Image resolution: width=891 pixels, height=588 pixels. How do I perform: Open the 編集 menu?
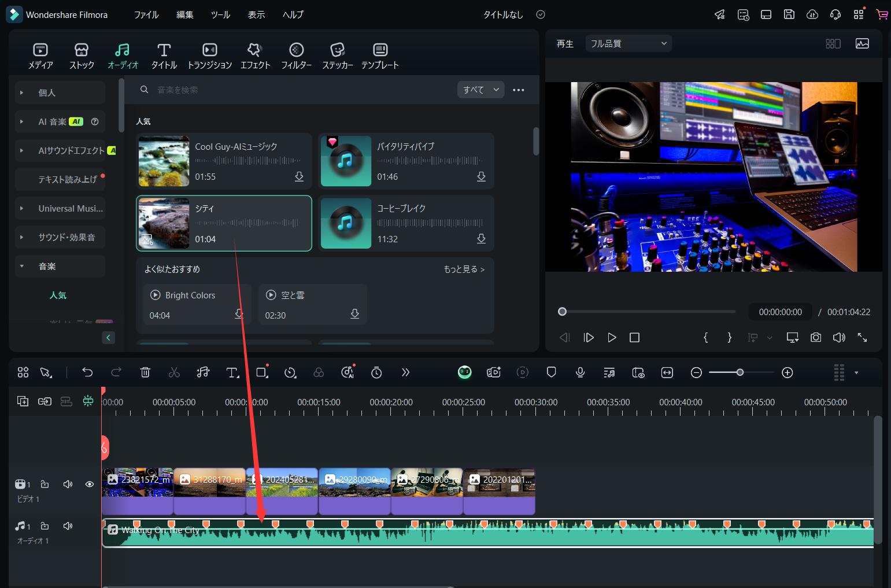(185, 14)
